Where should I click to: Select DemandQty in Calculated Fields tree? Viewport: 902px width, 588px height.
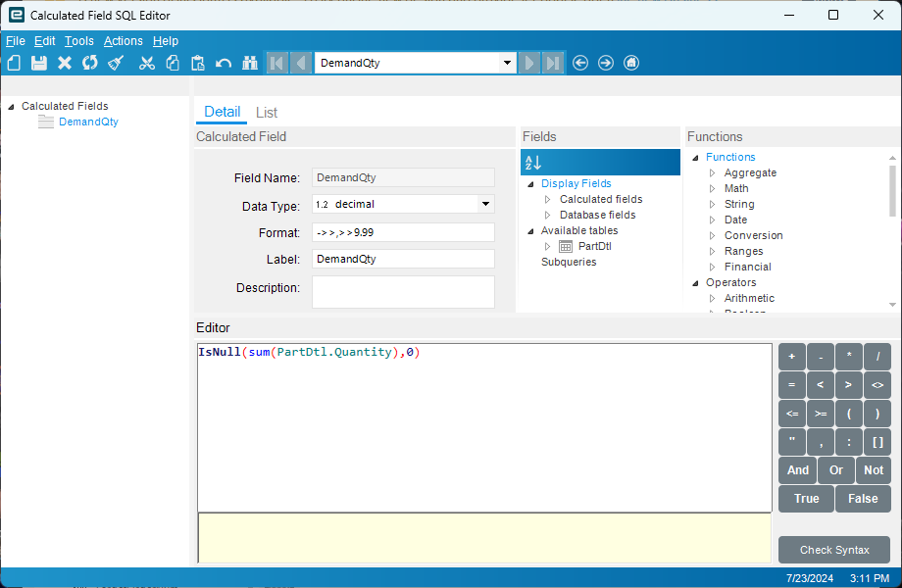[88, 122]
